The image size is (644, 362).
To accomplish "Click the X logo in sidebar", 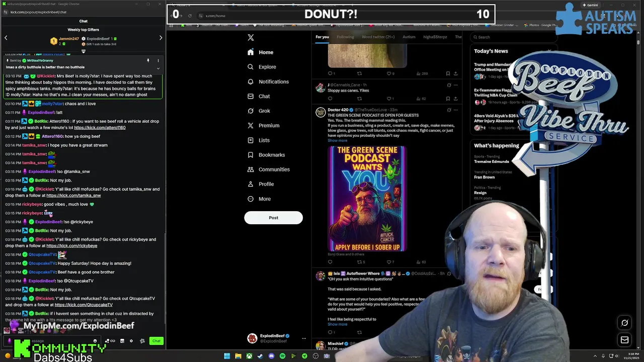I will [251, 37].
